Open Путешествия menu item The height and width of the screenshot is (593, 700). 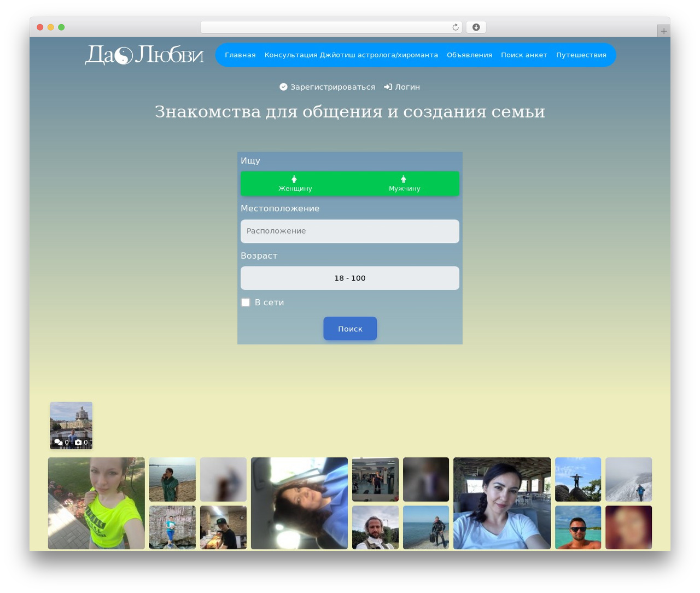point(581,55)
